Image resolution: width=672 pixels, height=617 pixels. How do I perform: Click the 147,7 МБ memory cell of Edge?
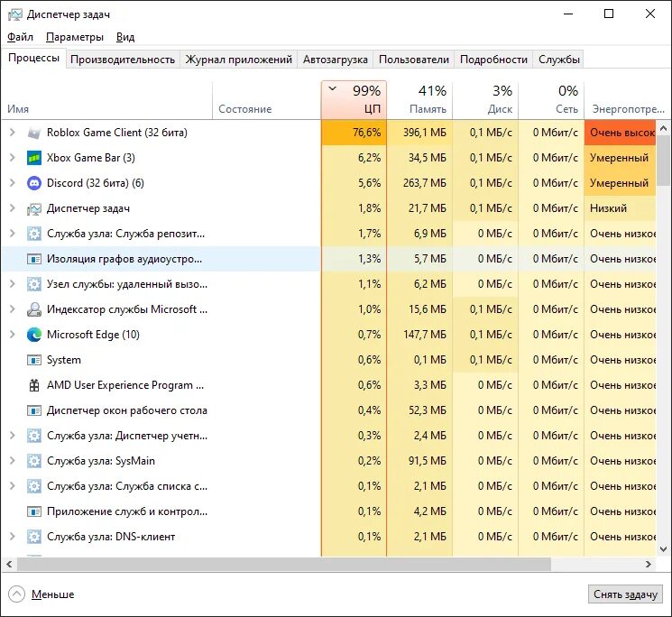pos(419,335)
